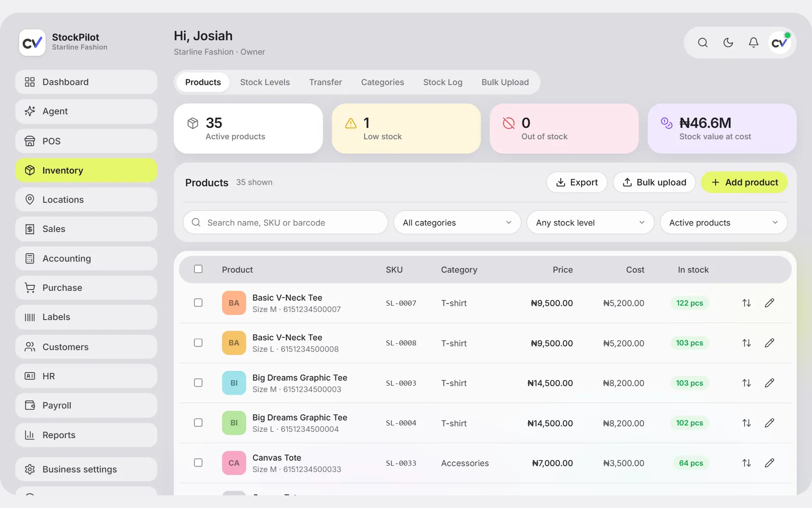Image resolution: width=812 pixels, height=508 pixels.
Task: Open the Any stock level filter
Action: click(x=590, y=223)
